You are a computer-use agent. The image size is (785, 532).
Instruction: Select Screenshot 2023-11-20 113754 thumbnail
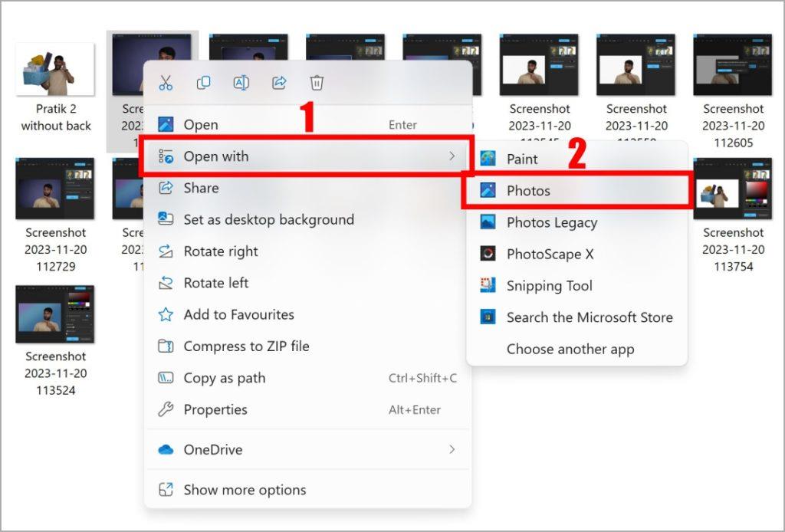[x=732, y=189]
